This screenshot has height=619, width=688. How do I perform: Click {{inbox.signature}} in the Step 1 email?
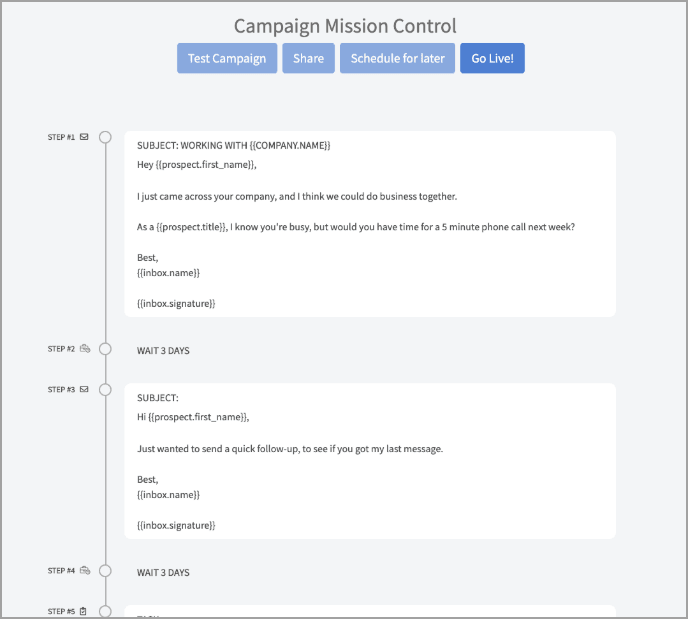point(176,304)
